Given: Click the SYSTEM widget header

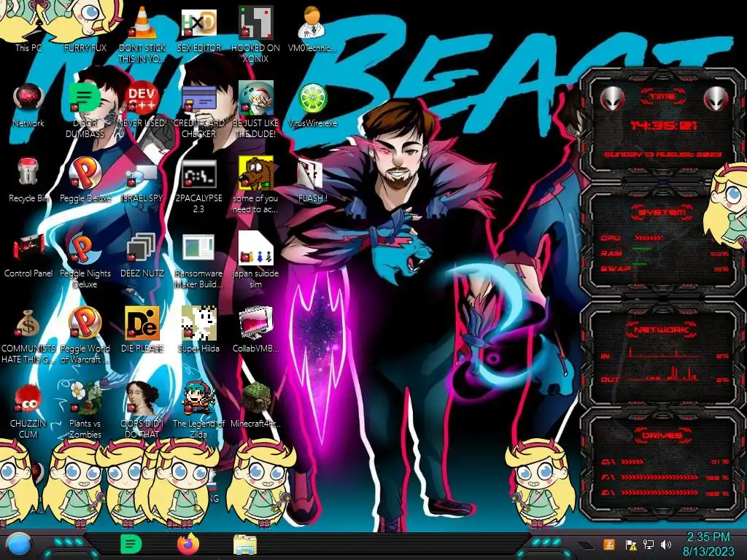Looking at the screenshot, I should [x=662, y=212].
